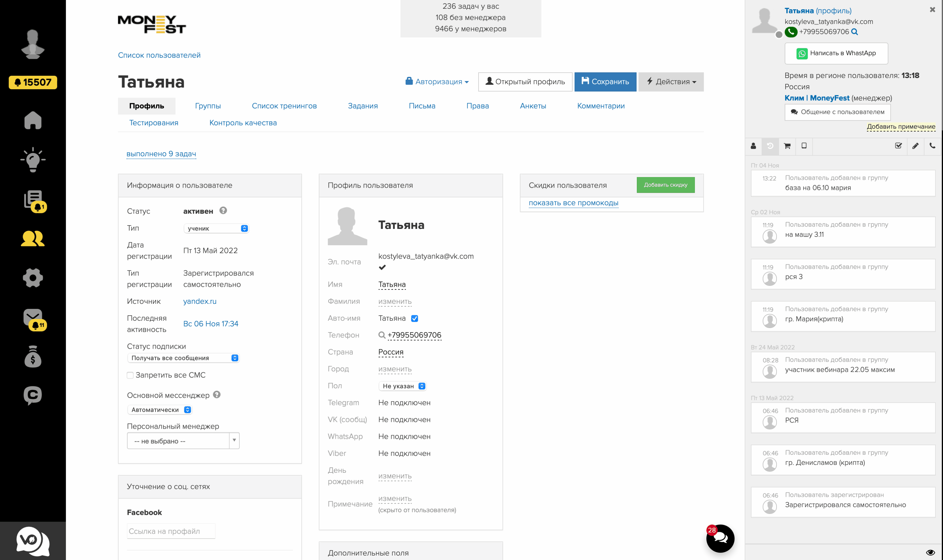943x560 pixels.
Task: Open the users icon in sidebar
Action: coord(33,238)
